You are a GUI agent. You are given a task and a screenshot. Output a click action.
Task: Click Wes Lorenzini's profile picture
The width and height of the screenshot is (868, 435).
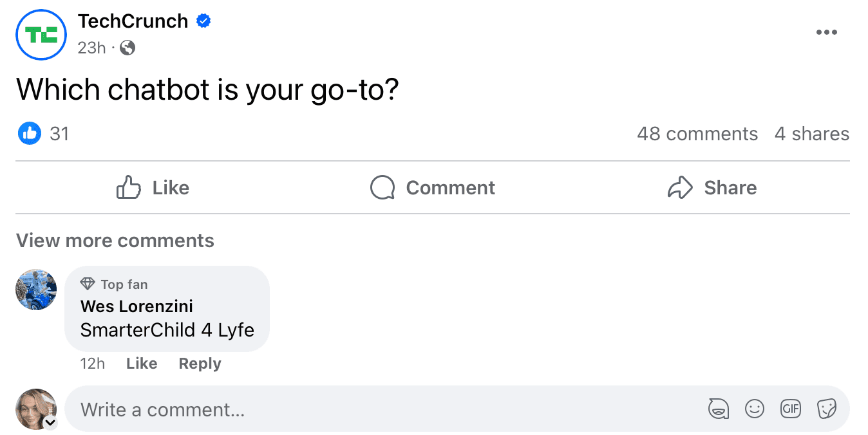click(x=35, y=290)
